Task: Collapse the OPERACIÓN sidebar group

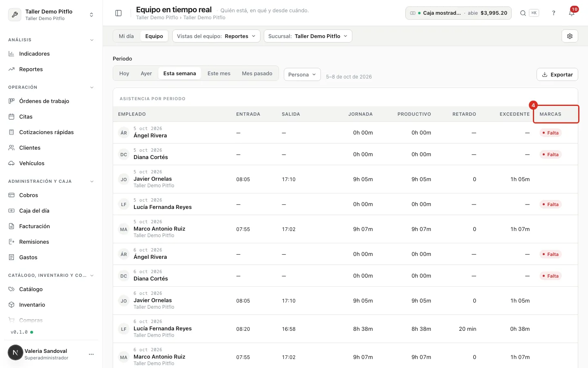Action: point(91,88)
